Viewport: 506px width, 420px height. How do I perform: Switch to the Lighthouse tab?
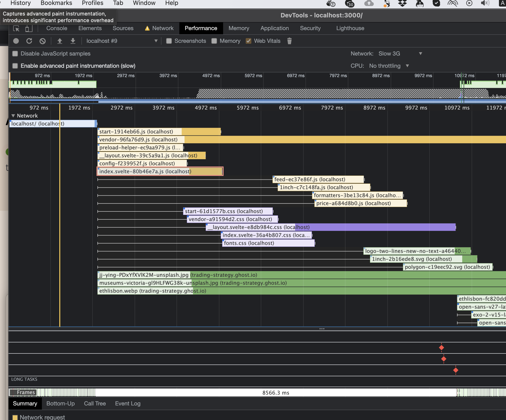point(350,28)
